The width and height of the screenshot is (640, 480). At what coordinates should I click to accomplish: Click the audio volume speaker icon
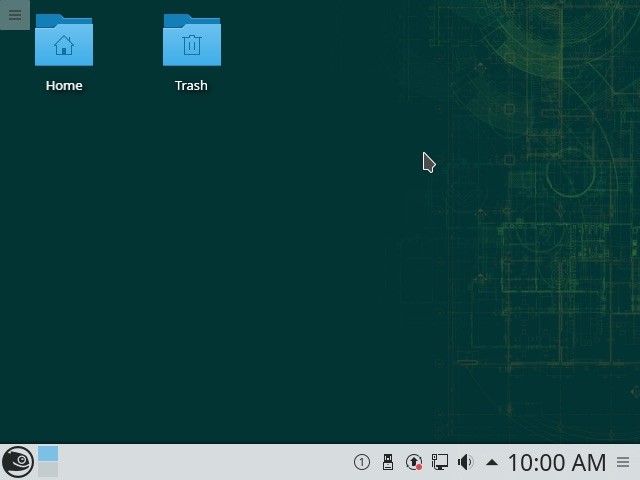point(465,462)
